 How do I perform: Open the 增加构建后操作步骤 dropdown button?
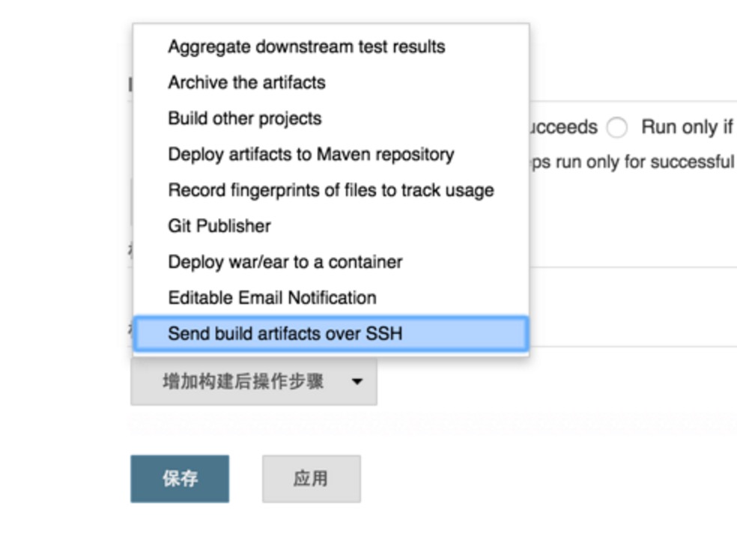point(254,382)
